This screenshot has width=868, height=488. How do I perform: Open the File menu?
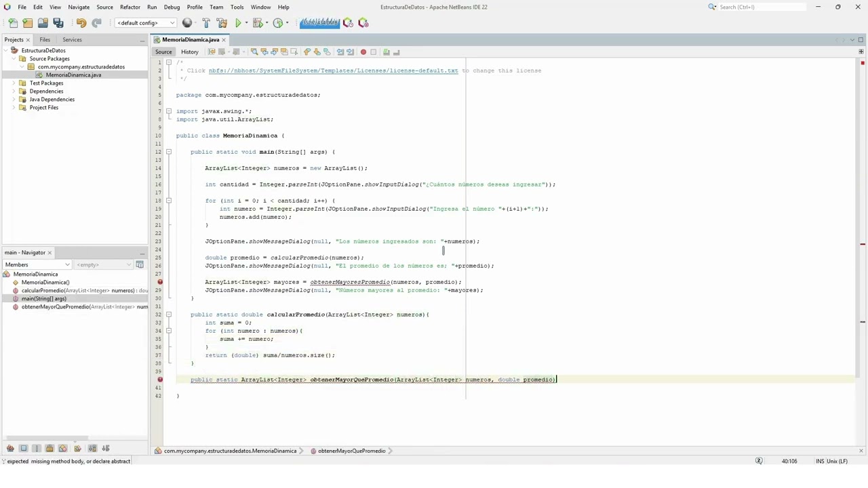[x=22, y=7]
